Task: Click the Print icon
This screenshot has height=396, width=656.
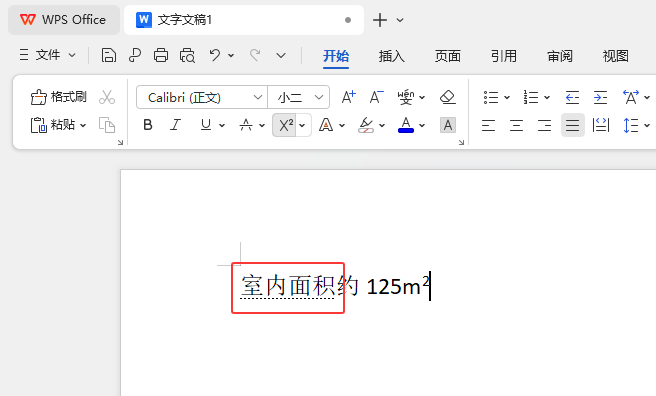Action: click(161, 55)
